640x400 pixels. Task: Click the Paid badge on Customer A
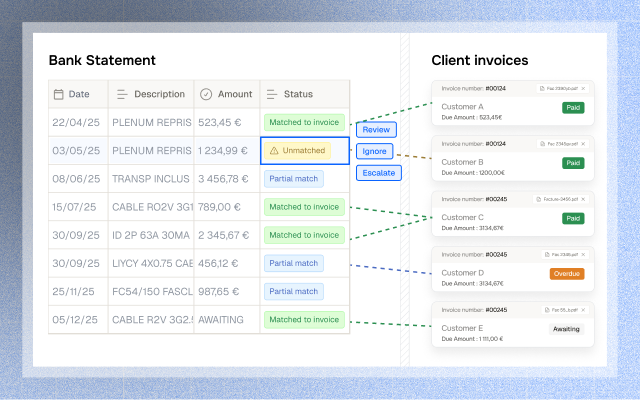[573, 108]
